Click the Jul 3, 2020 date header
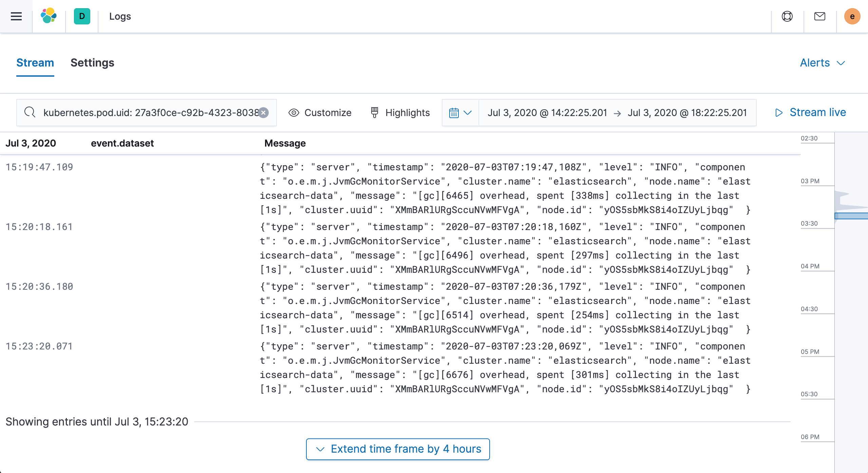The width and height of the screenshot is (868, 473). point(31,143)
